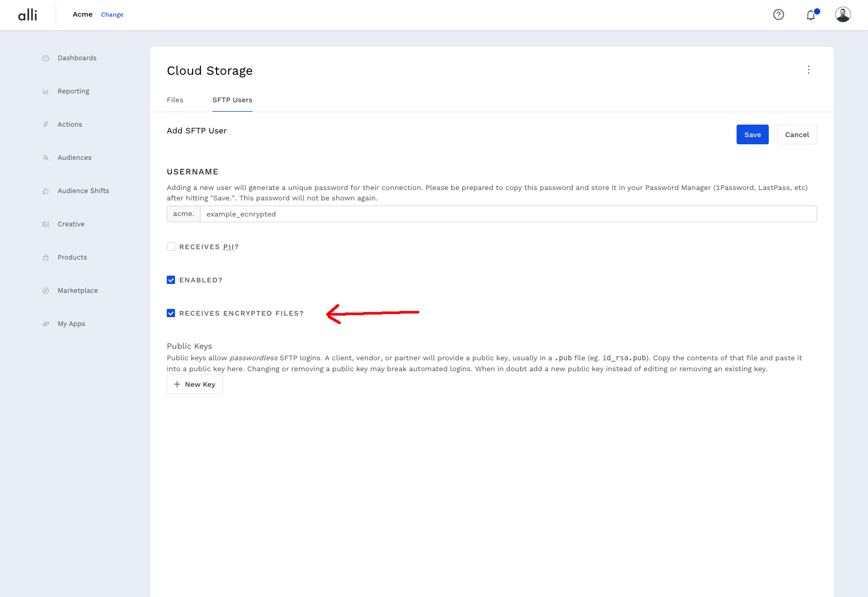Viewport: 868px width, 597px height.
Task: Open Marketplace in the sidebar
Action: click(x=77, y=291)
